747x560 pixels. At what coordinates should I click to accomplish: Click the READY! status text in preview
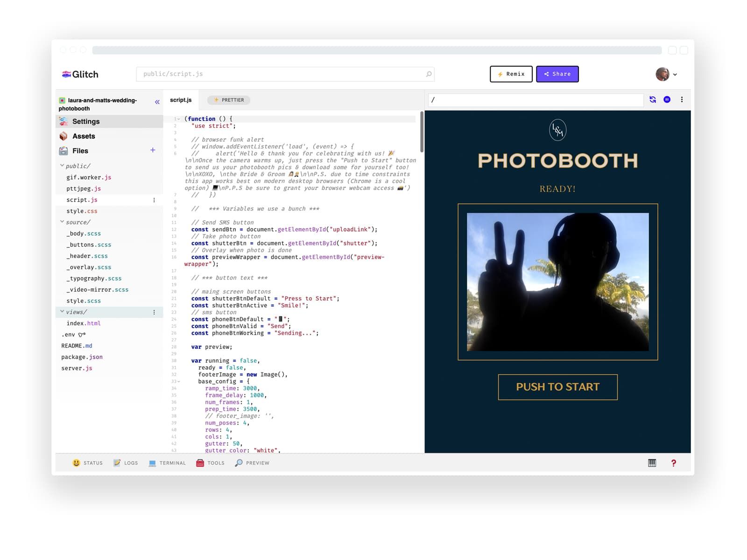click(x=557, y=189)
